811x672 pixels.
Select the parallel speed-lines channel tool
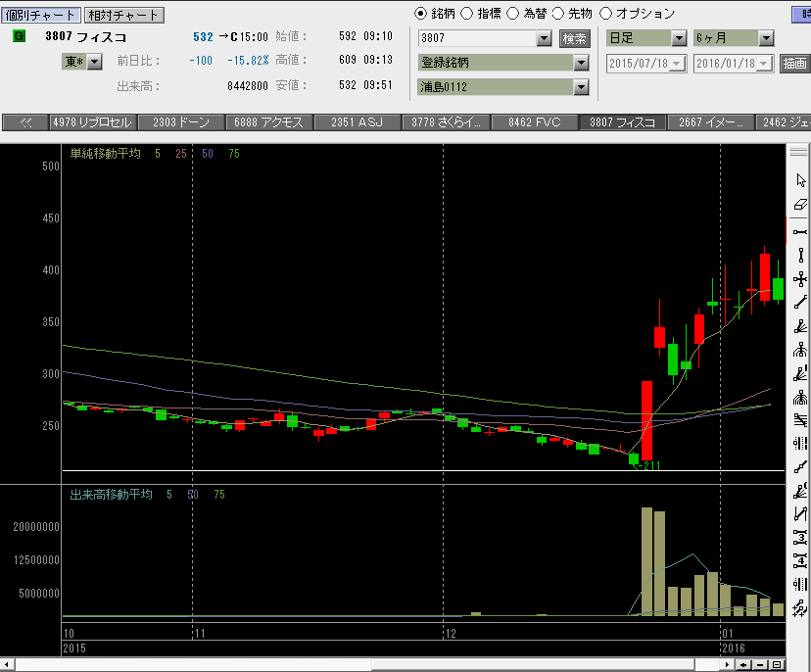800,420
